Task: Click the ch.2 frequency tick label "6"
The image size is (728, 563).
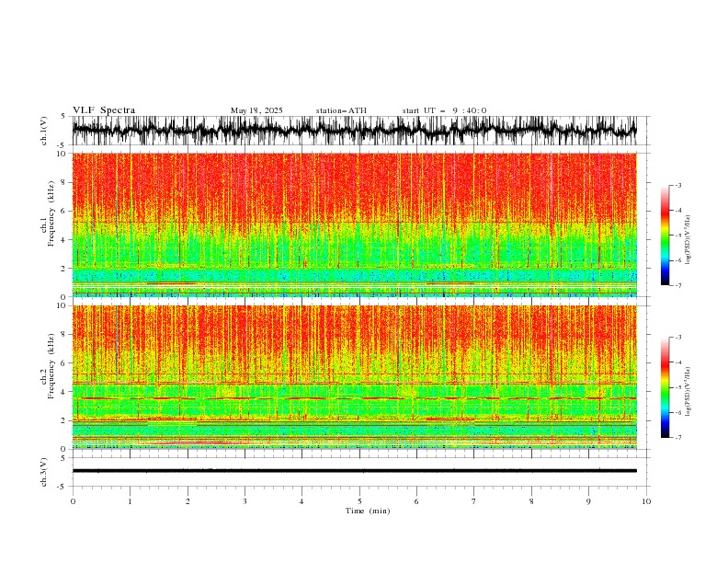Action: coord(64,363)
